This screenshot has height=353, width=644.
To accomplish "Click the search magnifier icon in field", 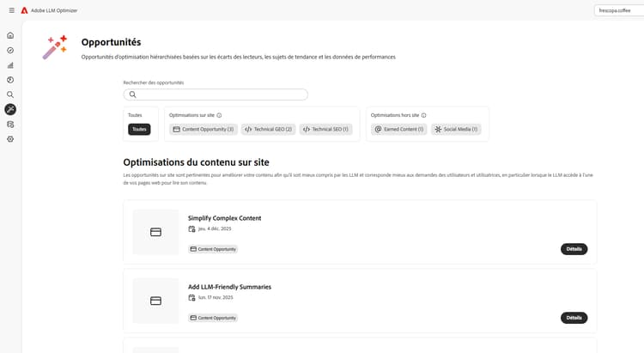I will pos(132,94).
